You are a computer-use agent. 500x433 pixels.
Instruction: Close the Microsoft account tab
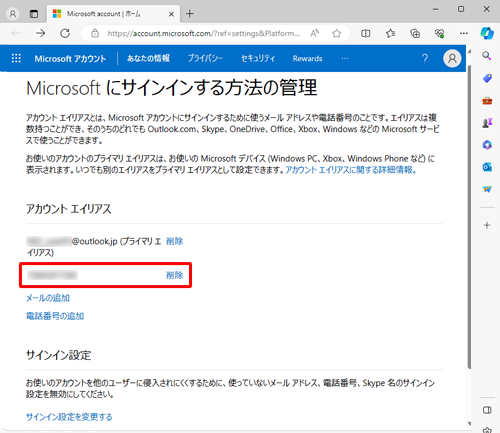pyautogui.click(x=171, y=14)
